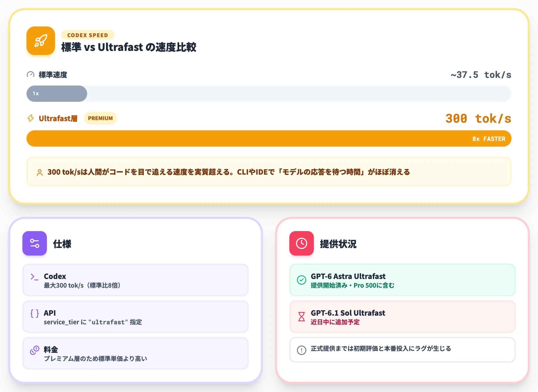Click the orange 8x FASTER bar
Viewport: 538px width, 392px height.
pyautogui.click(x=269, y=138)
